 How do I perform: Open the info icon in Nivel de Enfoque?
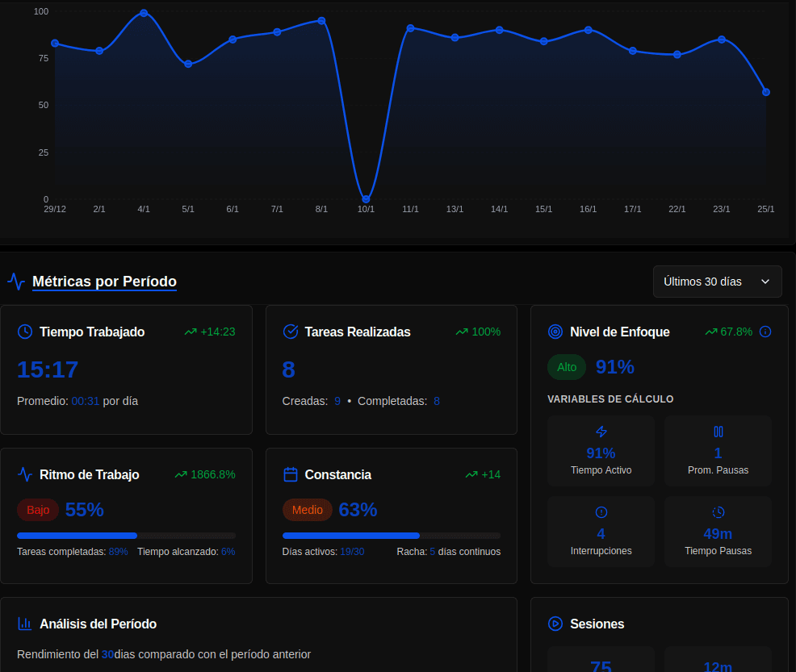(765, 332)
